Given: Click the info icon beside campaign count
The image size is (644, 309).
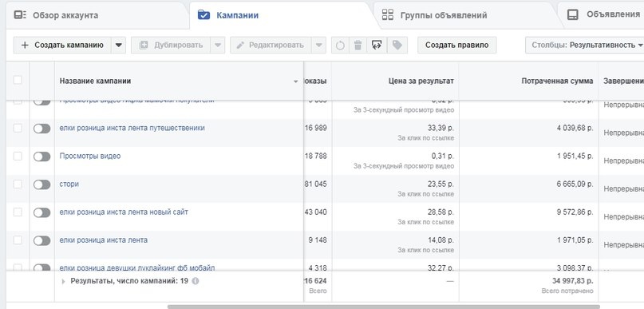Looking at the screenshot, I should [x=196, y=282].
